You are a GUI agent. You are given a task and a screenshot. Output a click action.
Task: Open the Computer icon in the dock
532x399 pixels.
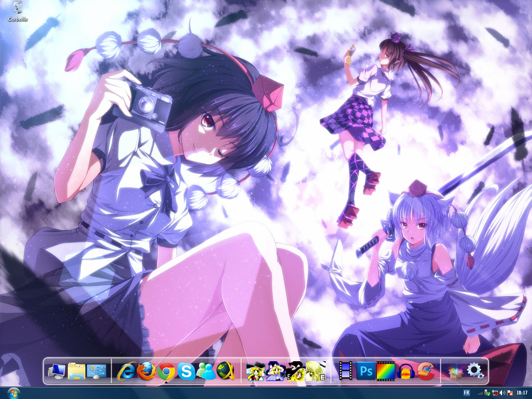56,371
